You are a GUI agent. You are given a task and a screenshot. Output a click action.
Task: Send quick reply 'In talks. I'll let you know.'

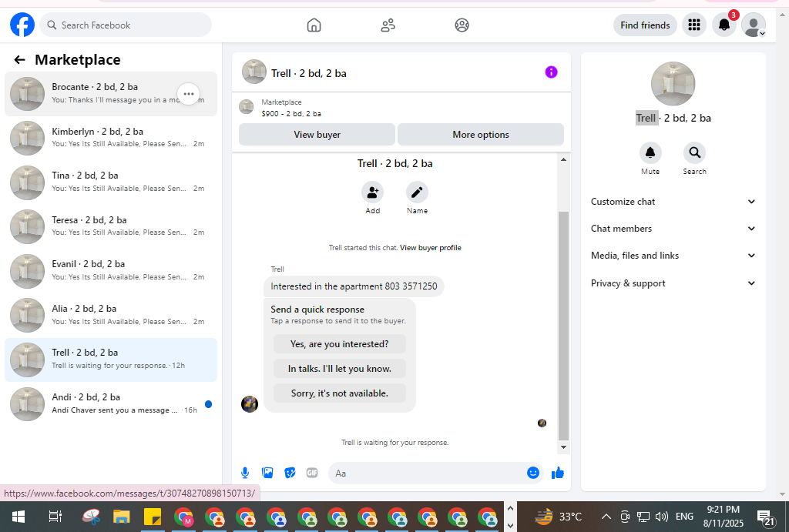340,369
